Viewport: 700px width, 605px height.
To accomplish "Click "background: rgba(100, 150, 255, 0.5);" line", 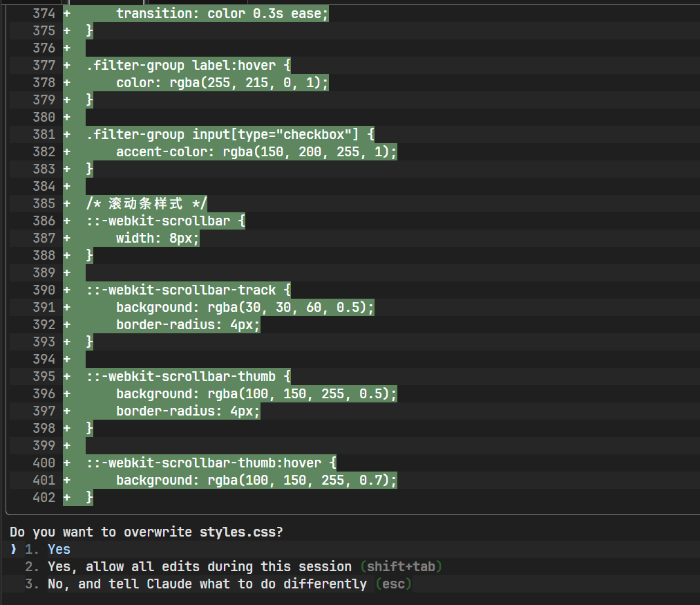I will tap(256, 393).
